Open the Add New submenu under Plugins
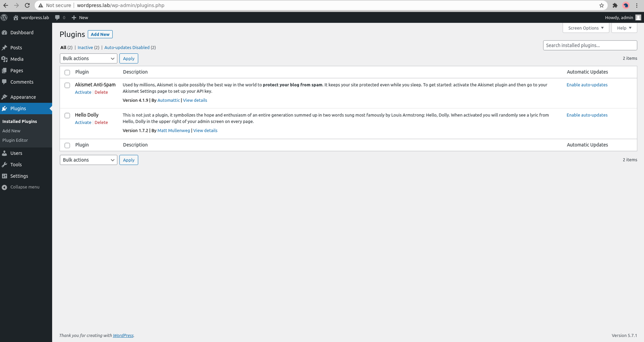644x342 pixels. (11, 131)
